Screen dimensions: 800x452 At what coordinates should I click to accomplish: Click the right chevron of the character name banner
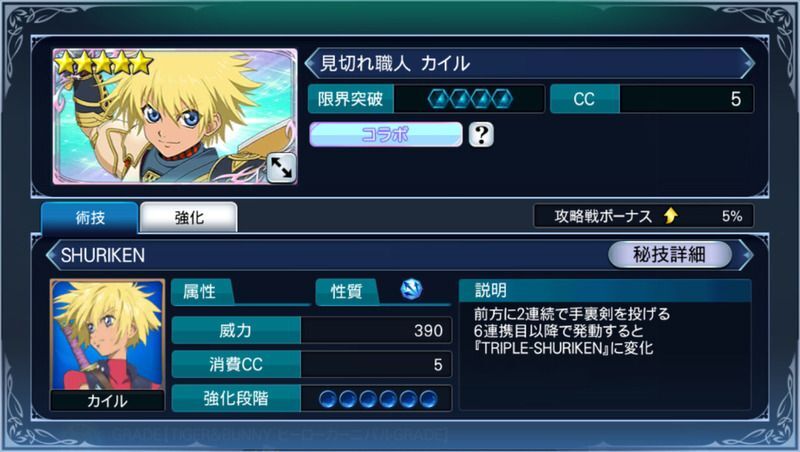pos(747,63)
